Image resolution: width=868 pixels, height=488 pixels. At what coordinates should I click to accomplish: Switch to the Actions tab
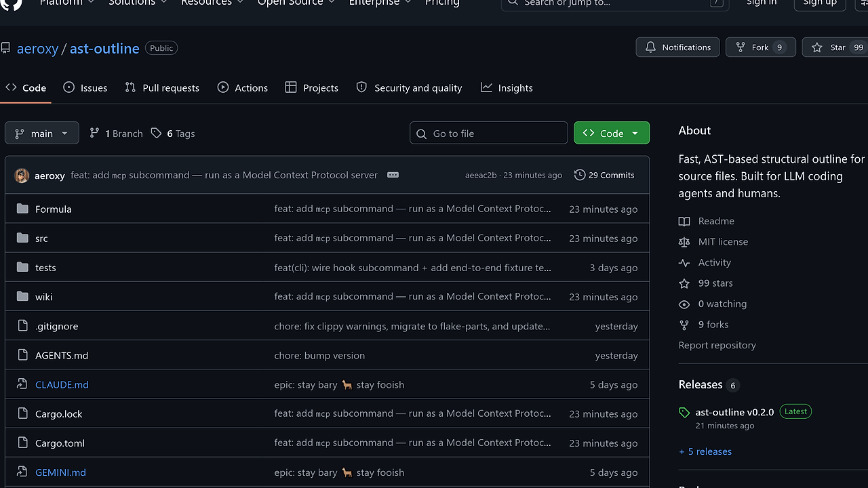(243, 87)
